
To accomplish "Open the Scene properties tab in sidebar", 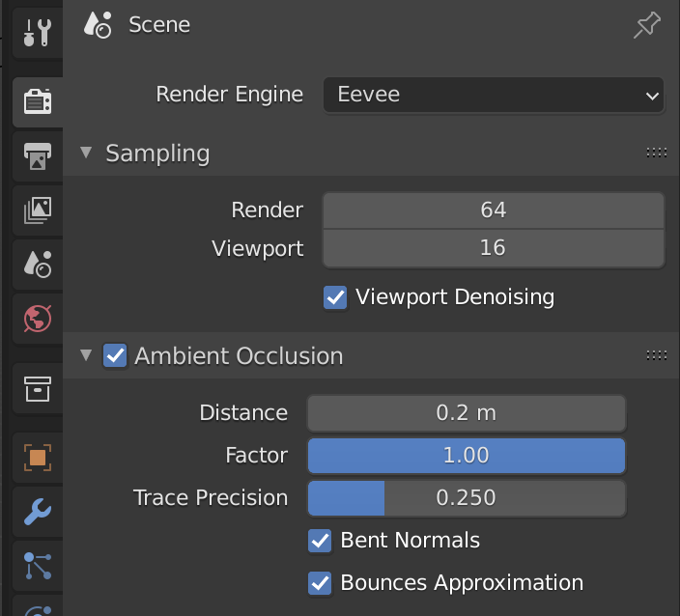I will click(38, 265).
